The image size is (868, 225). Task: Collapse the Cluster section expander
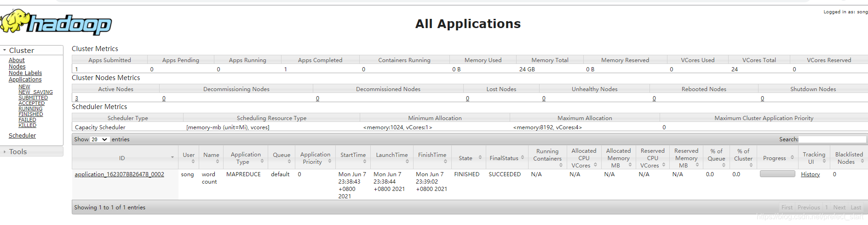tap(5, 50)
